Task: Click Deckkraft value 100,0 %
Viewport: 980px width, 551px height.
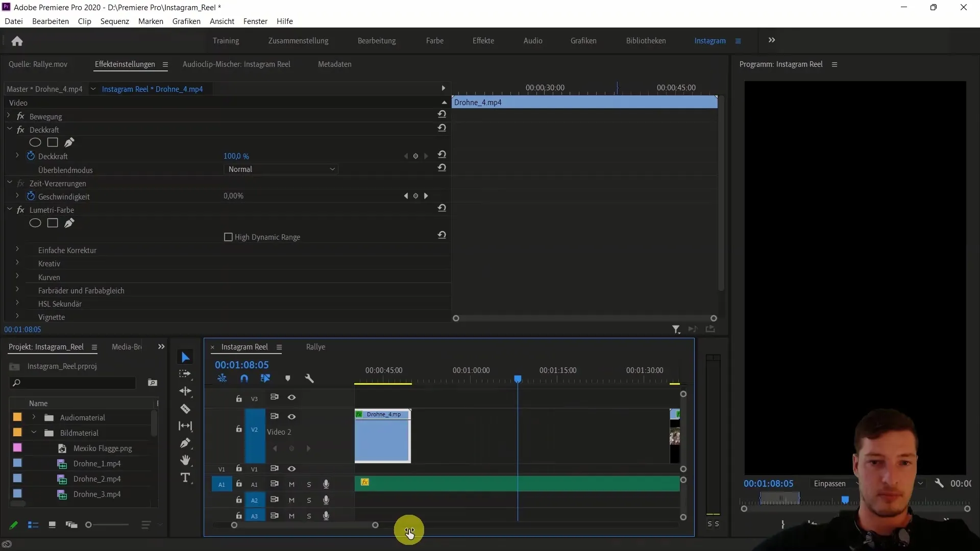Action: [x=236, y=156]
